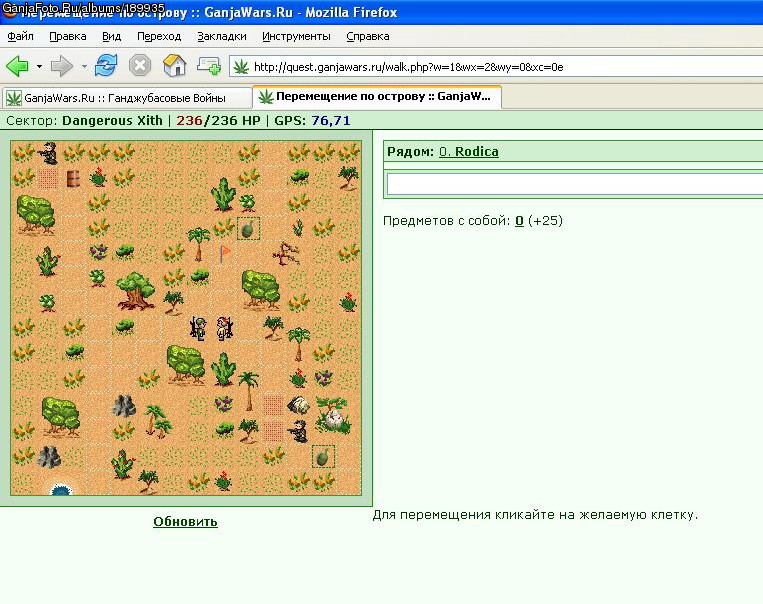Viewport: 763px width, 604px height.
Task: Open the Закладки menu
Action: [222, 37]
